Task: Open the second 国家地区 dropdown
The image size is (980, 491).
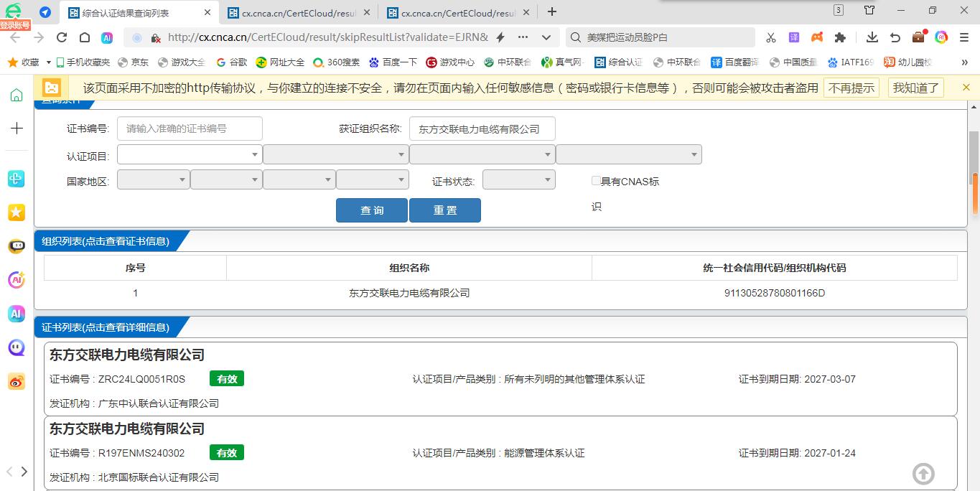Action: [227, 179]
